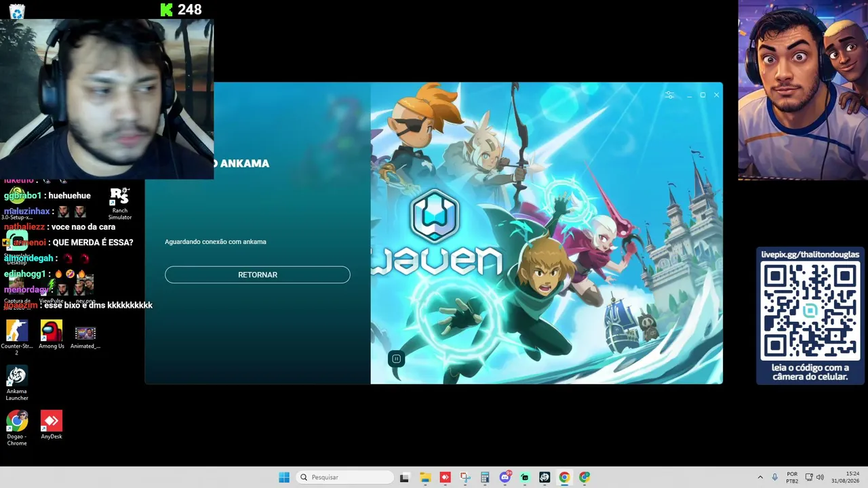Click the "Aguardando conexão com ankama" status text

click(x=216, y=242)
